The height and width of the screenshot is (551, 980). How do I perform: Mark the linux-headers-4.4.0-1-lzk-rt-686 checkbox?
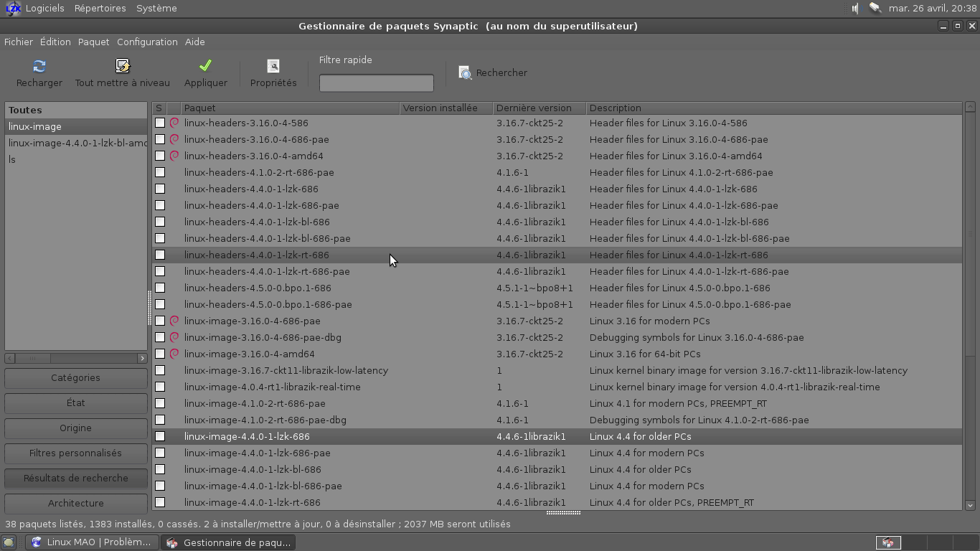pos(160,255)
